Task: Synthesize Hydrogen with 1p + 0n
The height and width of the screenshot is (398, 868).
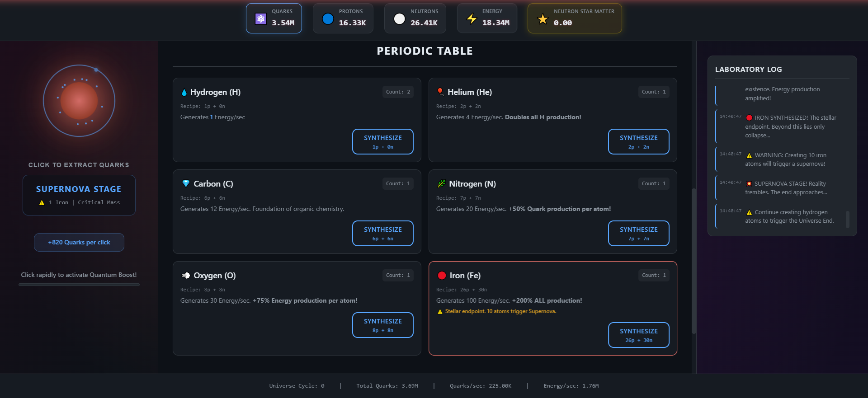Action: point(382,141)
